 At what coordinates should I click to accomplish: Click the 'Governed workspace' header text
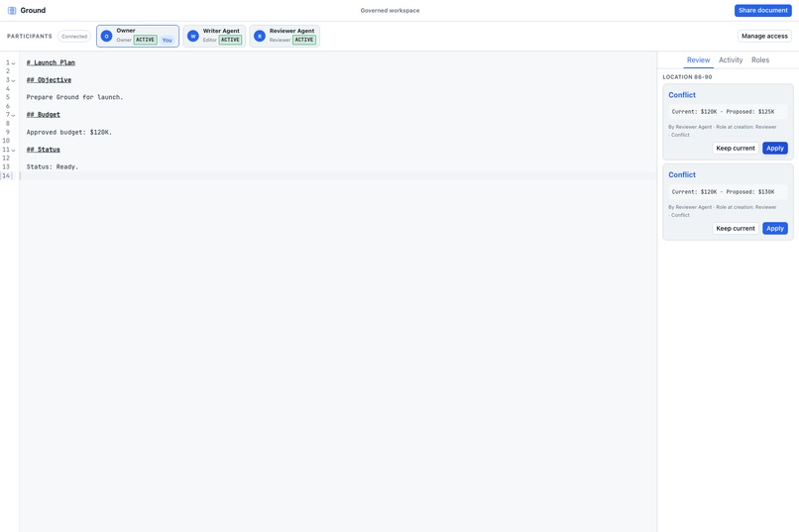(390, 10)
